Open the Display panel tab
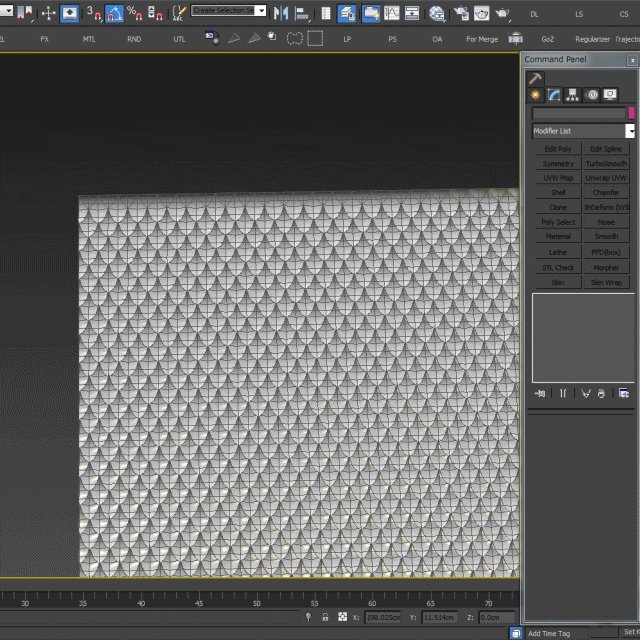The height and width of the screenshot is (640, 640). (610, 95)
